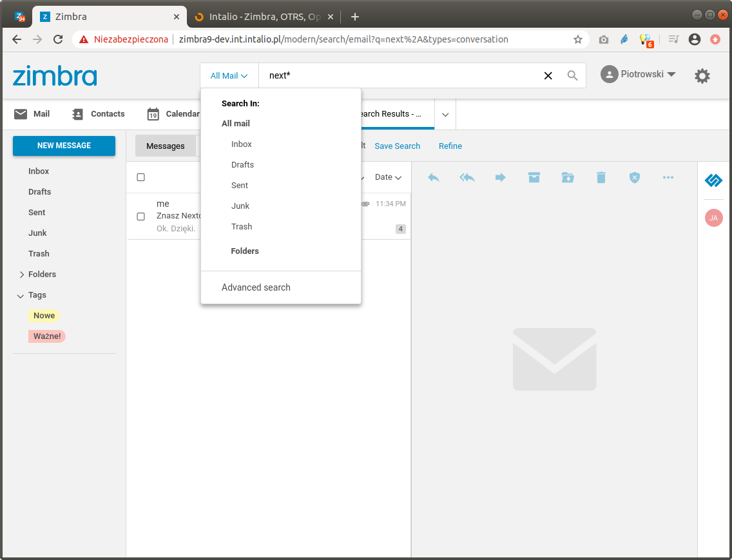This screenshot has width=732, height=560.
Task: Open the Piotrowski account menu
Action: coord(638,74)
